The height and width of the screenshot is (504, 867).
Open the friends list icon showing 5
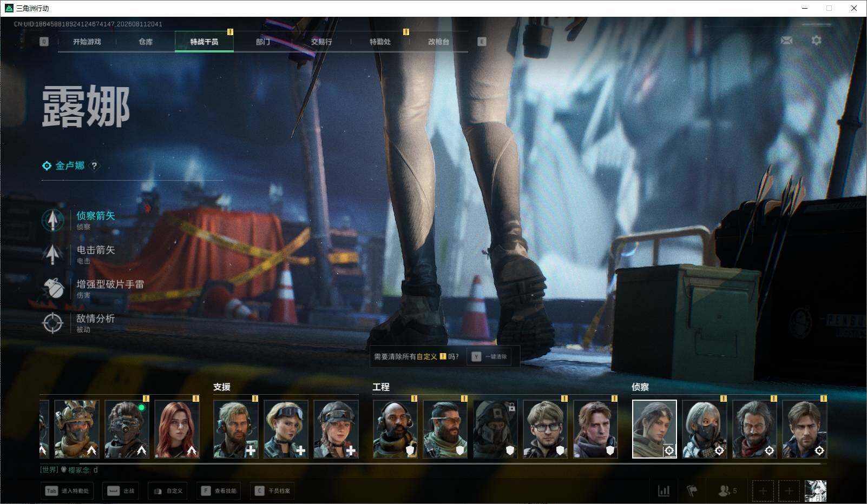point(727,490)
